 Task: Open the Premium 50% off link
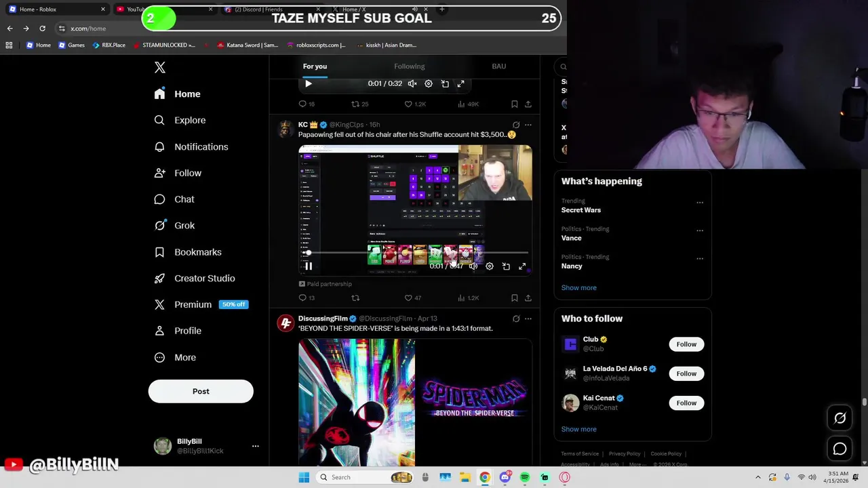pos(201,304)
